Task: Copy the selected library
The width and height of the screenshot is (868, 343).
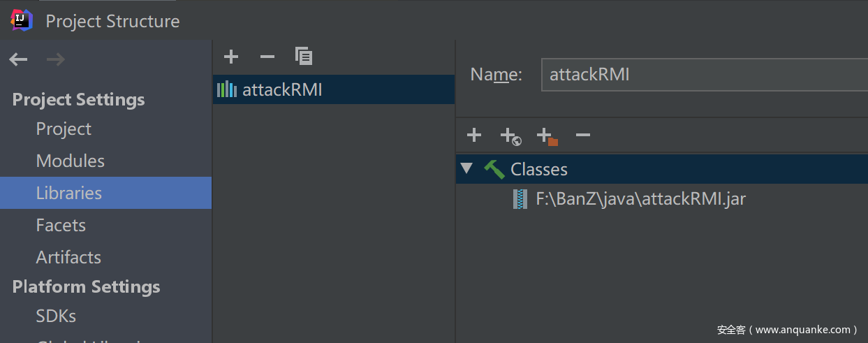Action: 303,56
